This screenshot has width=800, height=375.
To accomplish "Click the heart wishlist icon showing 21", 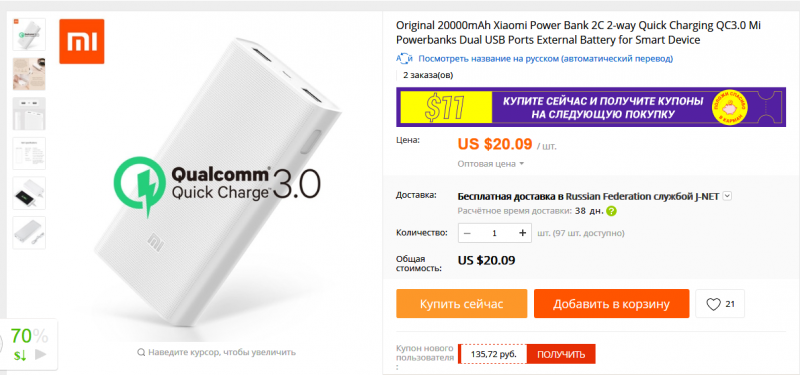I will (713, 304).
